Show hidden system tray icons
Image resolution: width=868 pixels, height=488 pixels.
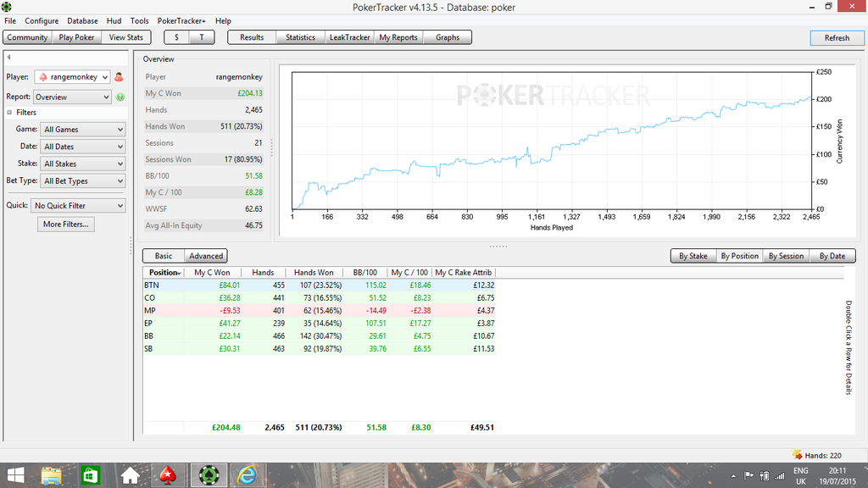click(x=733, y=476)
